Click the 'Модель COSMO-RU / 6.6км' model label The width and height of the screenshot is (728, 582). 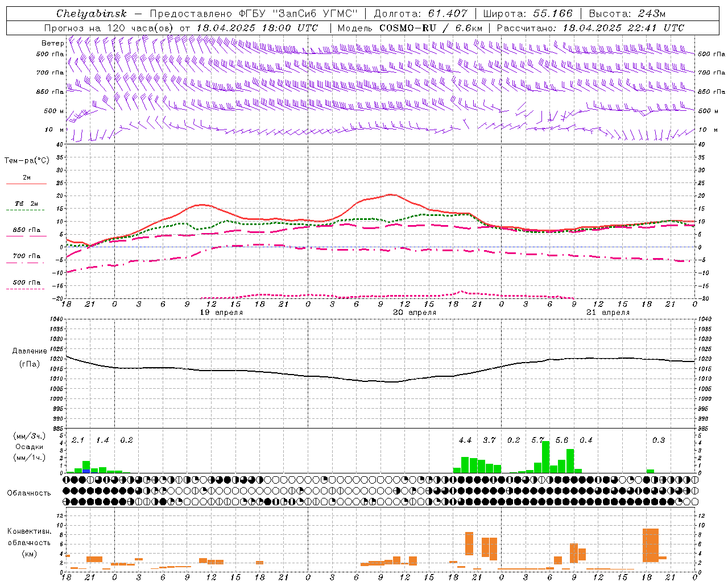tap(410, 28)
